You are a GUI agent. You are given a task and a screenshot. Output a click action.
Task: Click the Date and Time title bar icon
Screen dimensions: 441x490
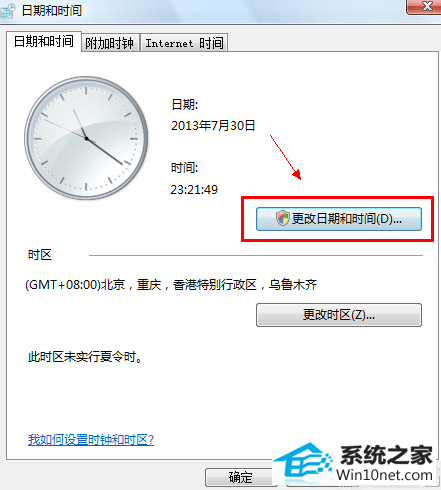[7, 11]
